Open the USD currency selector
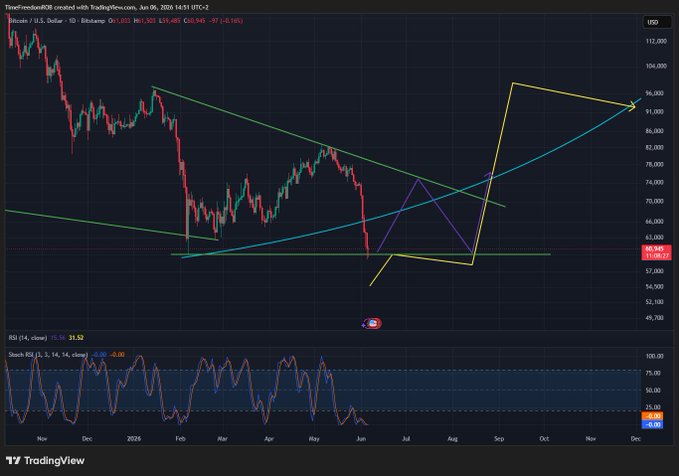 656,22
